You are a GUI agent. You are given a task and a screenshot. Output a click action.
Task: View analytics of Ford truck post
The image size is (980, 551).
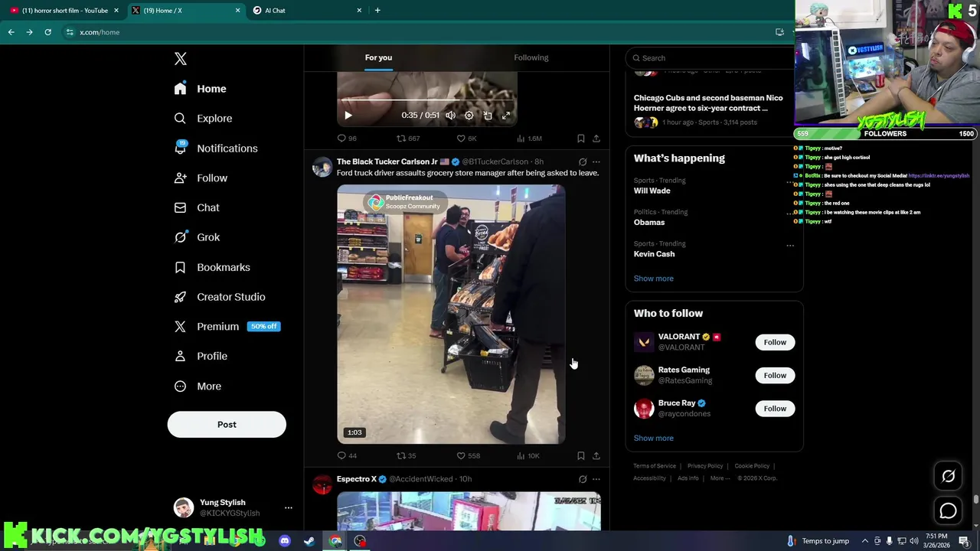coord(521,455)
